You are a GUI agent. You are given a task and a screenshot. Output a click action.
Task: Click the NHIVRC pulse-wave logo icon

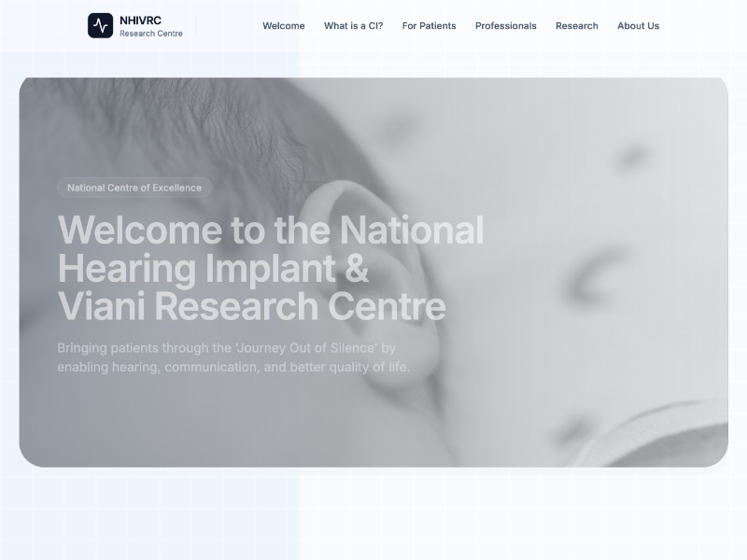pyautogui.click(x=101, y=25)
